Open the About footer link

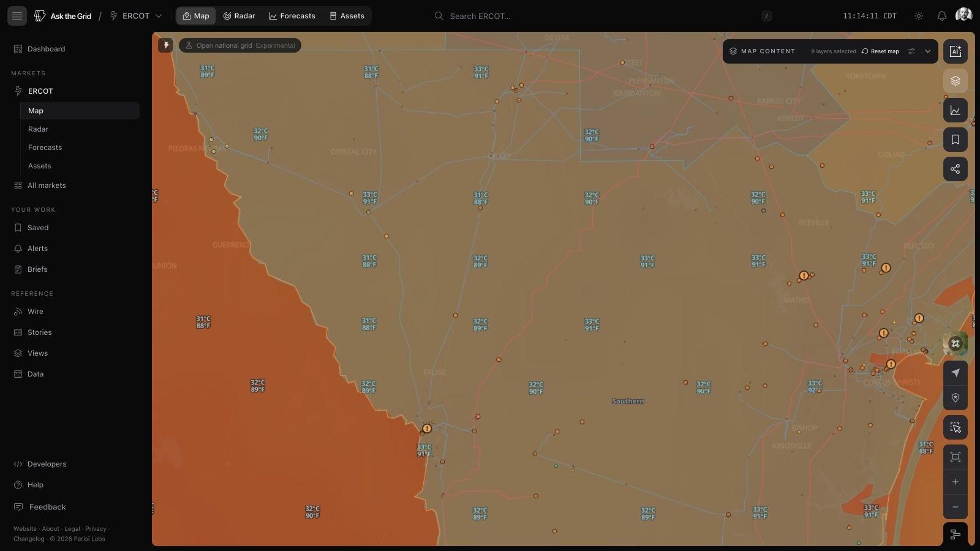coord(51,529)
